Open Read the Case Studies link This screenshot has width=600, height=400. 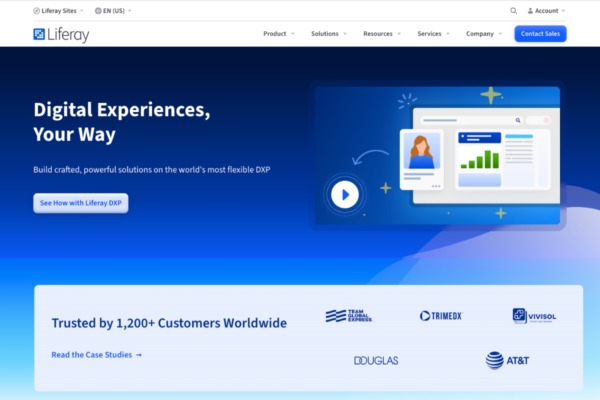click(x=97, y=355)
